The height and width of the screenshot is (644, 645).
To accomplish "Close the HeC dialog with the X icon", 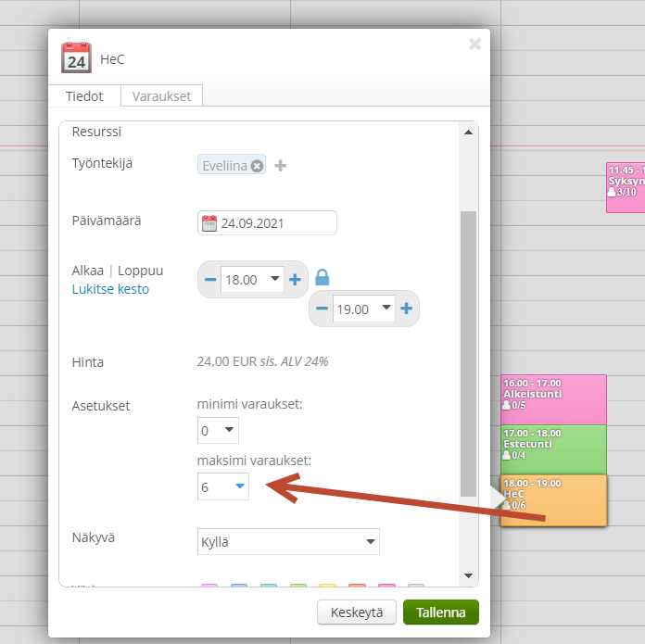I will click(474, 44).
